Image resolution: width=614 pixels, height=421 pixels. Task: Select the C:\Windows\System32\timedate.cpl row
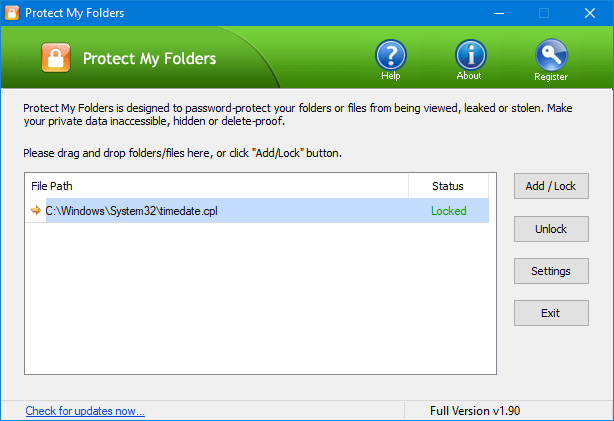(x=257, y=211)
